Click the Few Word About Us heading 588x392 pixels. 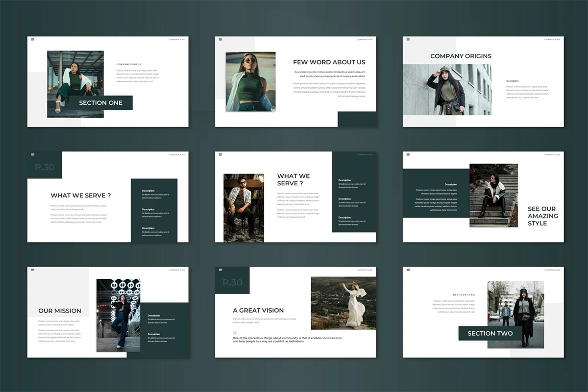click(329, 62)
